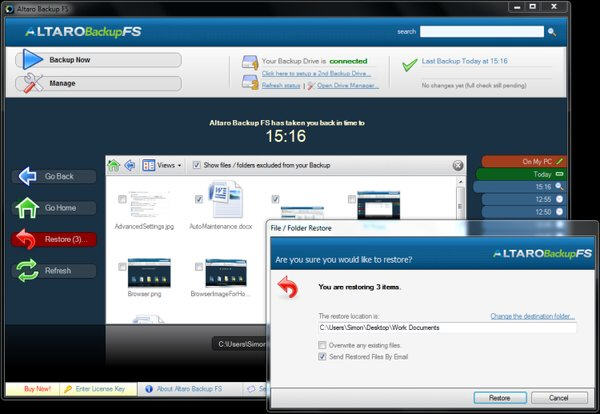Click the home icon in file browser toolbar
The width and height of the screenshot is (600, 414).
[x=114, y=165]
